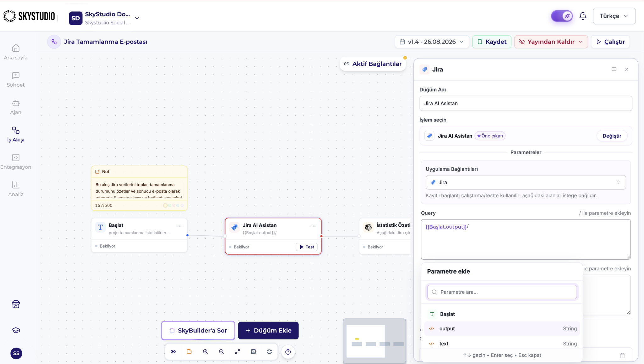This screenshot has width=644, height=364.
Task: Zoom in on the canvas
Action: point(205,352)
